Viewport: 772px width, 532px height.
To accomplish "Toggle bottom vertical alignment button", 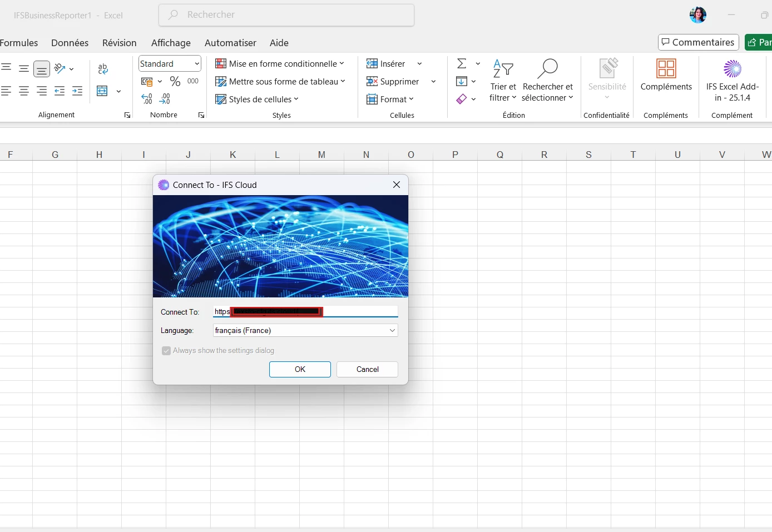I will (x=42, y=69).
